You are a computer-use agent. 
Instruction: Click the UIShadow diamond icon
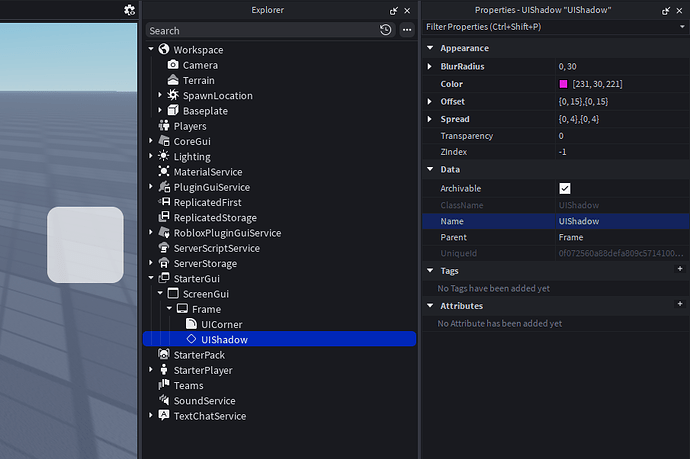[x=191, y=339]
